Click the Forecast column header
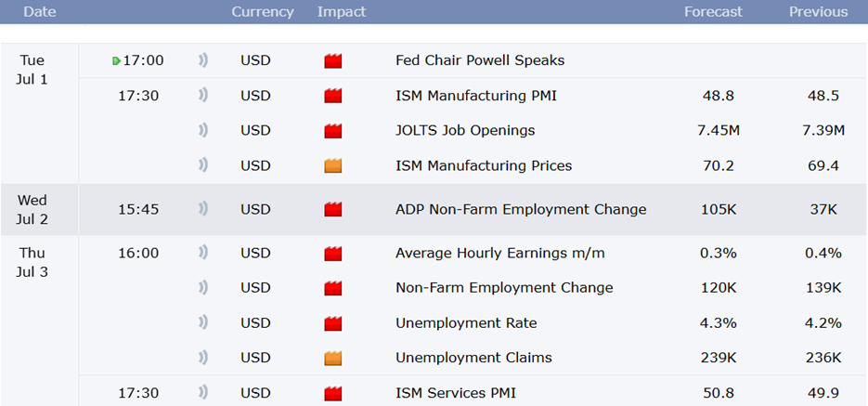This screenshot has width=868, height=406. tap(714, 12)
